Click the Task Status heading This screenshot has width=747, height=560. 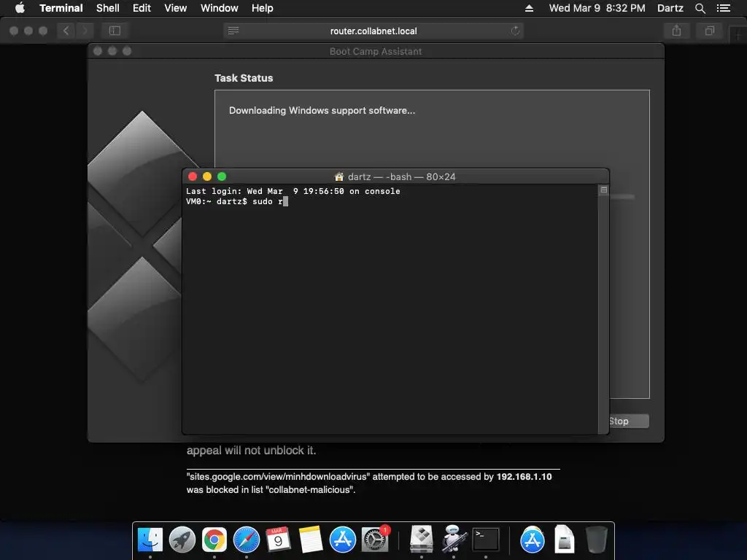point(244,78)
